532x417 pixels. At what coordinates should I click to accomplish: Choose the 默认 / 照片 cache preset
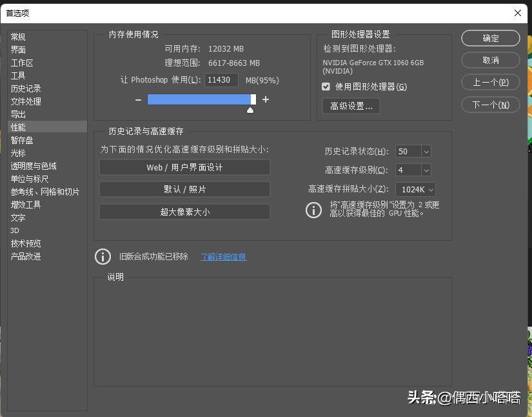click(184, 189)
